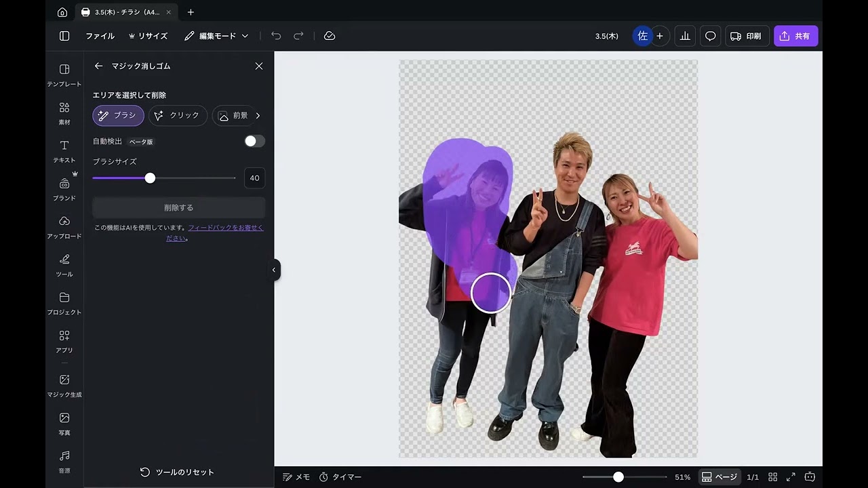This screenshot has width=868, height=488.
Task: Open the analytics bar chart icon
Action: 685,36
